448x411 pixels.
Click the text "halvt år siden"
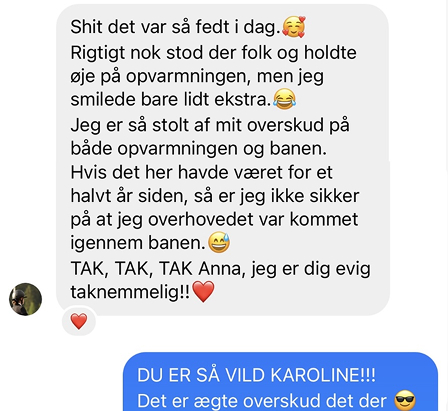pos(127,196)
